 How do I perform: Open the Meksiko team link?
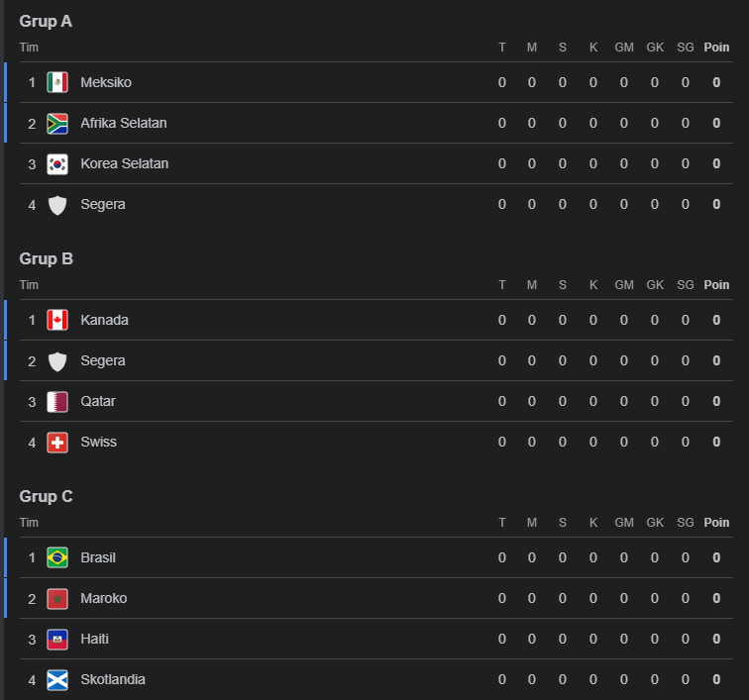click(106, 82)
